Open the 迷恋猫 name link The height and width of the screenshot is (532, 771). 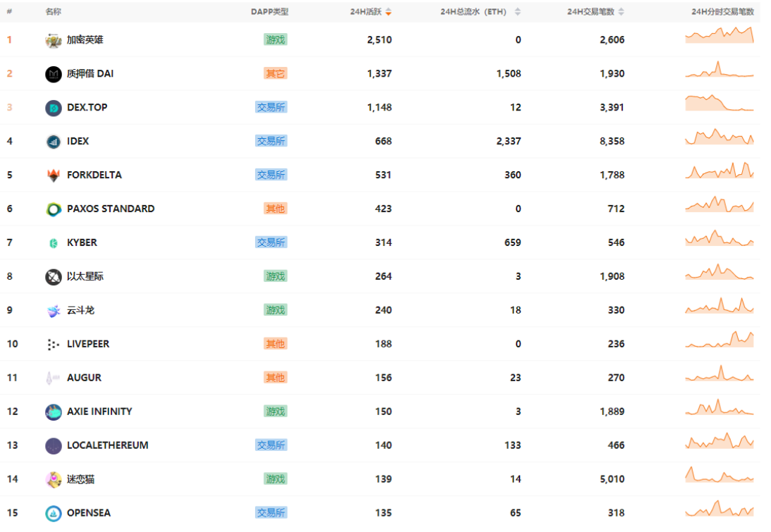(x=80, y=479)
